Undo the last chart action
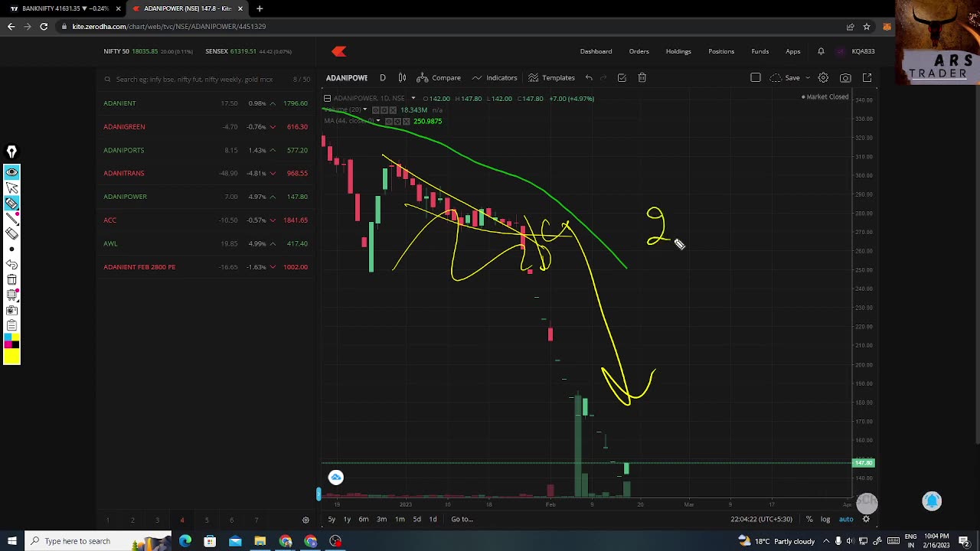 click(x=589, y=77)
